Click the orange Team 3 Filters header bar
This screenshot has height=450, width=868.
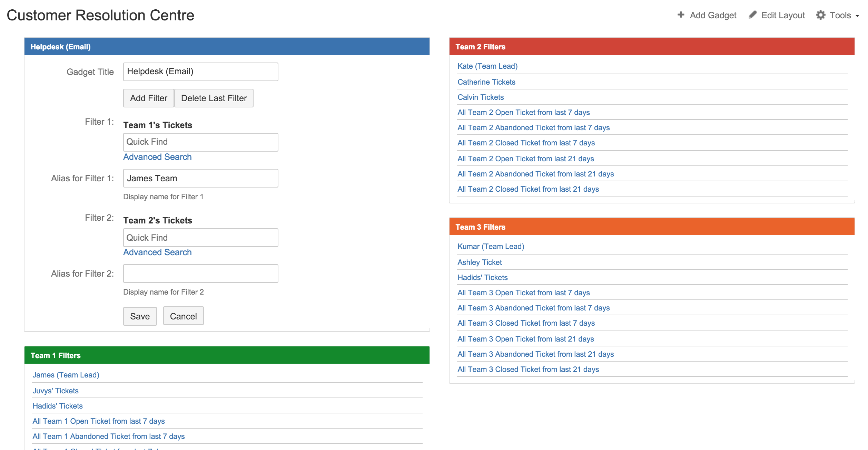651,227
